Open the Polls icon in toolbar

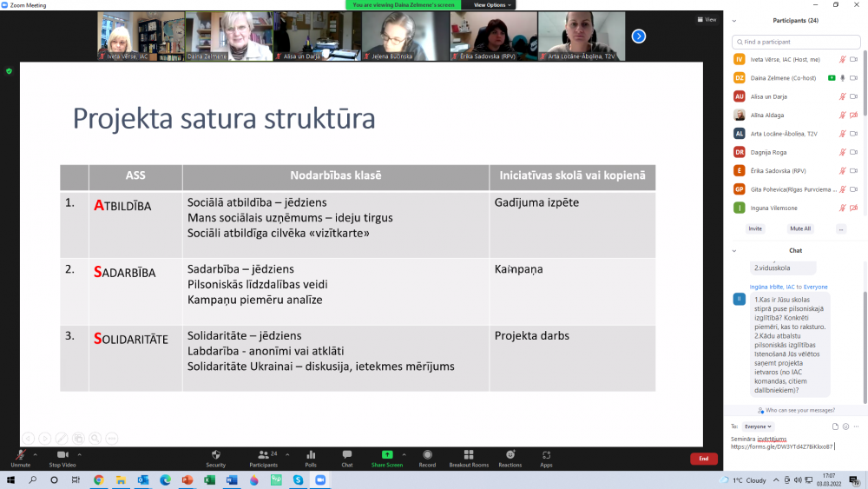click(x=311, y=455)
